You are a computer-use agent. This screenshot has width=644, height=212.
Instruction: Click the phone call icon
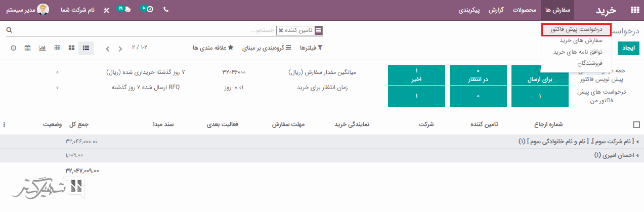(166, 10)
